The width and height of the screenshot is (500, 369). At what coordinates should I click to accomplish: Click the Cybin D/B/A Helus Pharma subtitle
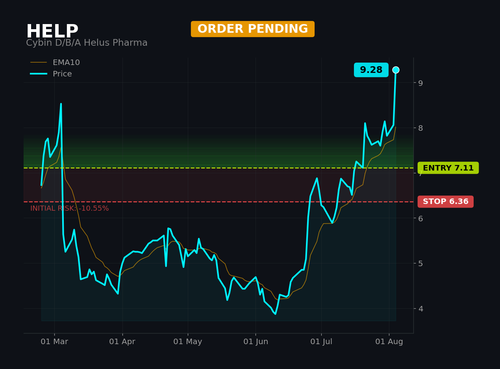pos(87,43)
